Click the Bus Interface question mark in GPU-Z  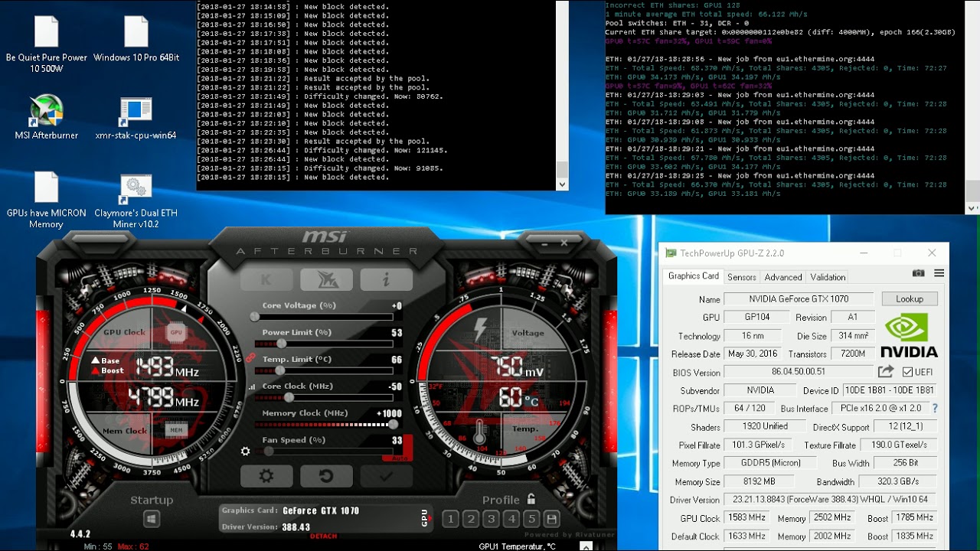(x=935, y=409)
